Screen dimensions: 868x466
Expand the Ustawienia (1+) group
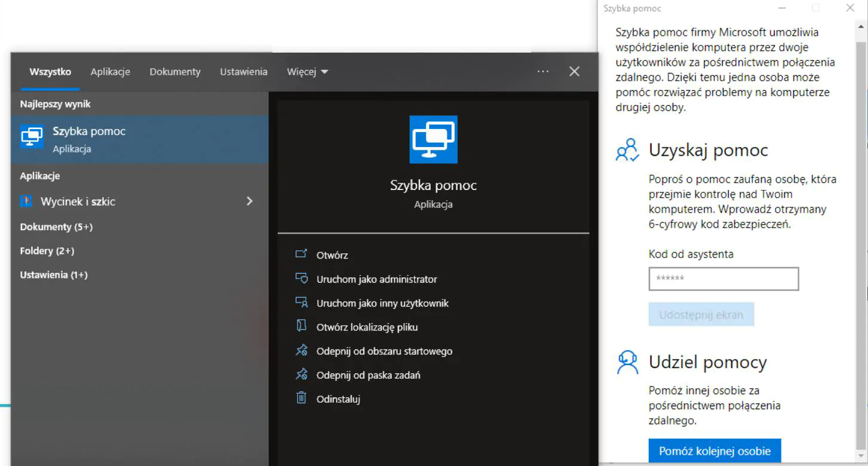tap(54, 275)
